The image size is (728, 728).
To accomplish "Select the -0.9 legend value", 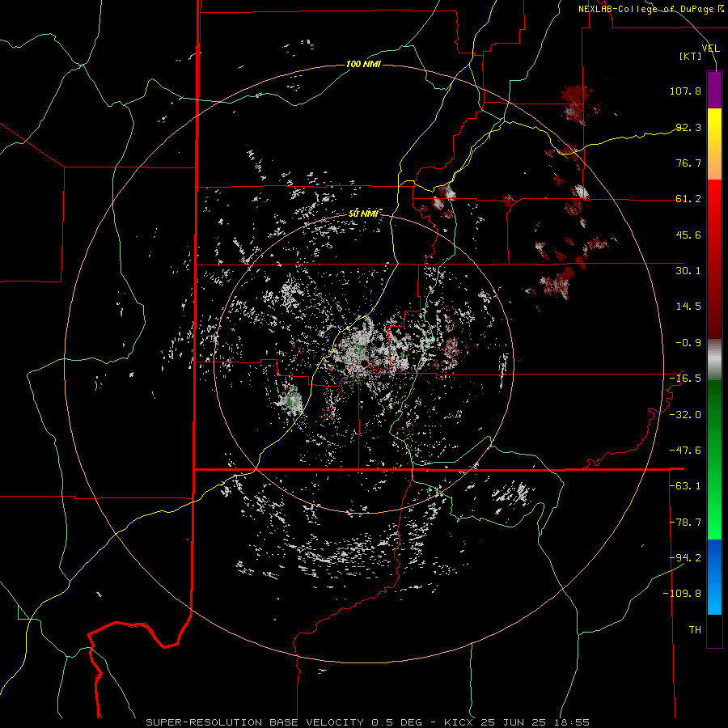I will tap(688, 343).
